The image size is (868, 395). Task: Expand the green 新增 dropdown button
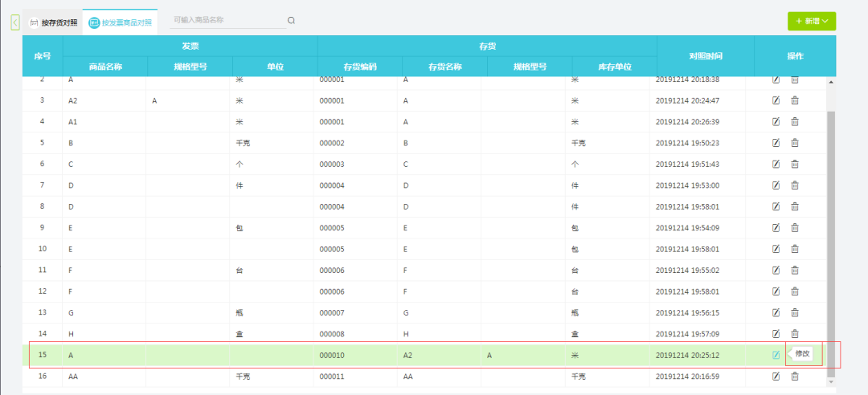click(812, 21)
